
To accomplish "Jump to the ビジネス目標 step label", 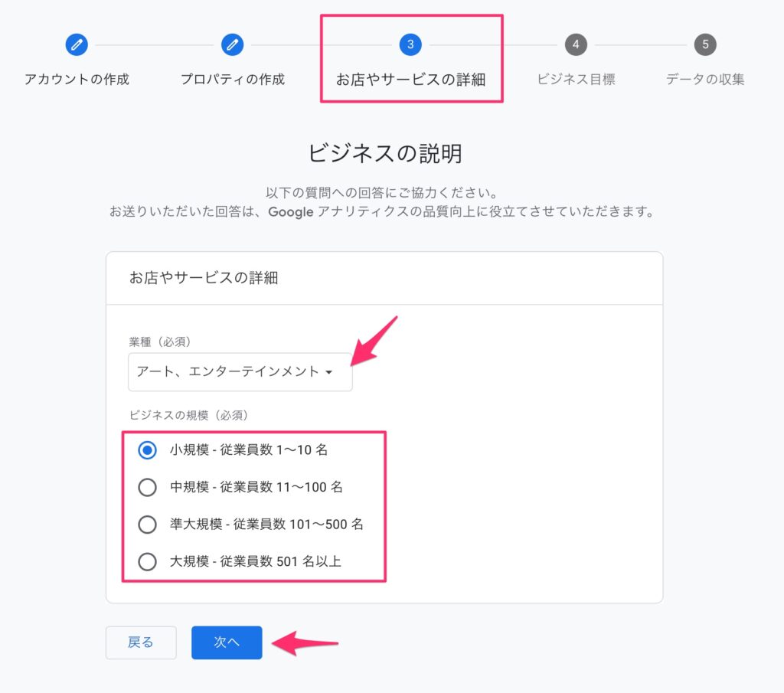I will 576,79.
